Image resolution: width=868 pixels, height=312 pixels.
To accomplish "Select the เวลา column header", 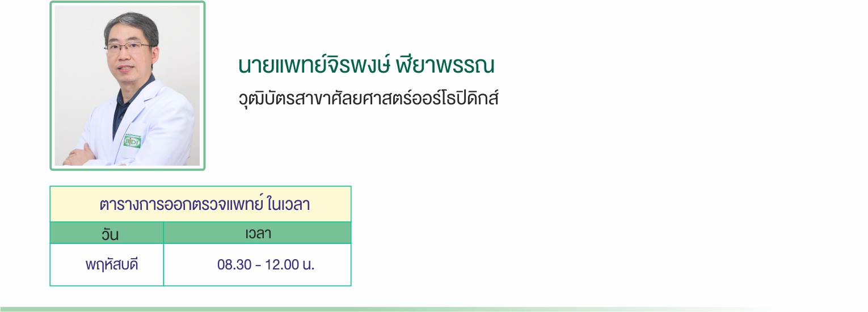I will pyautogui.click(x=258, y=233).
